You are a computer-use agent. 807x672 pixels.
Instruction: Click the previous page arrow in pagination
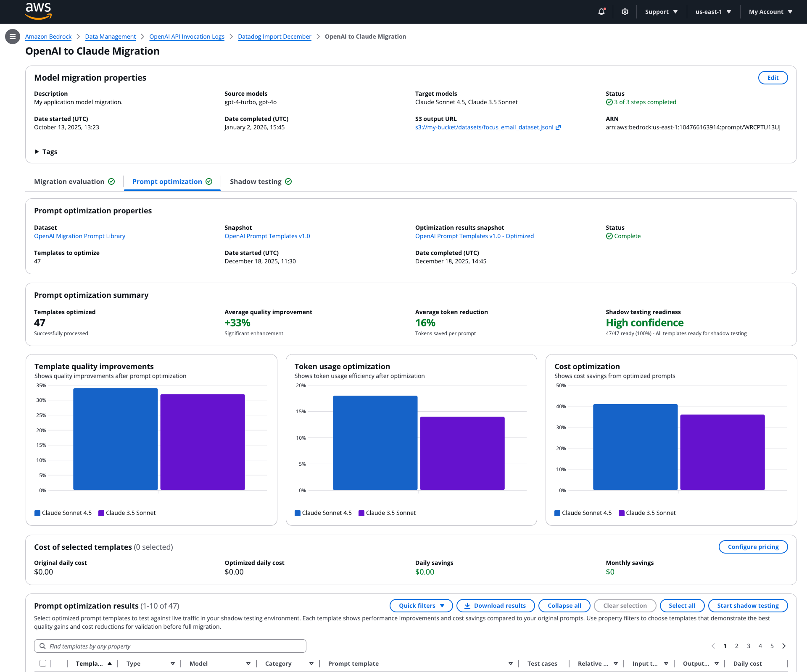[x=713, y=646]
